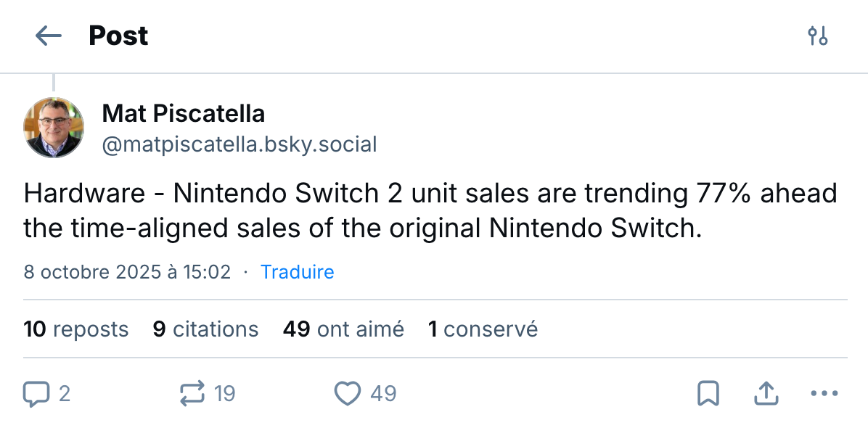The image size is (868, 428).
Task: Expand the three-dot more options menu
Action: tap(824, 394)
